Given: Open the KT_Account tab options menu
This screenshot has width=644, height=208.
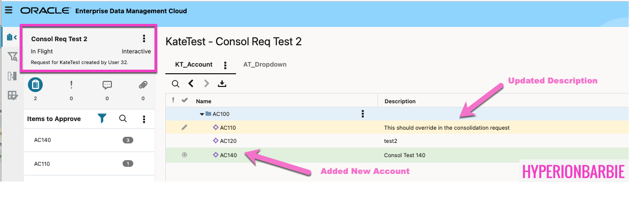Looking at the screenshot, I should click(225, 65).
